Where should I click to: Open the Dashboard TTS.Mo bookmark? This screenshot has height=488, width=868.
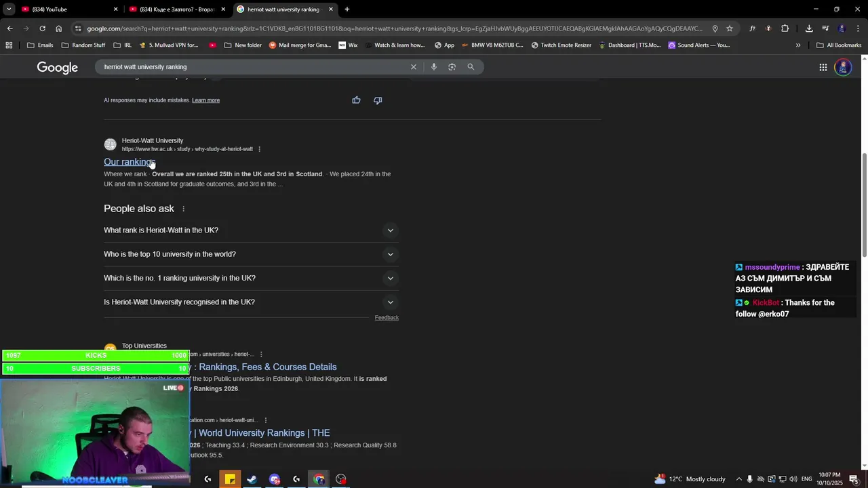point(629,45)
